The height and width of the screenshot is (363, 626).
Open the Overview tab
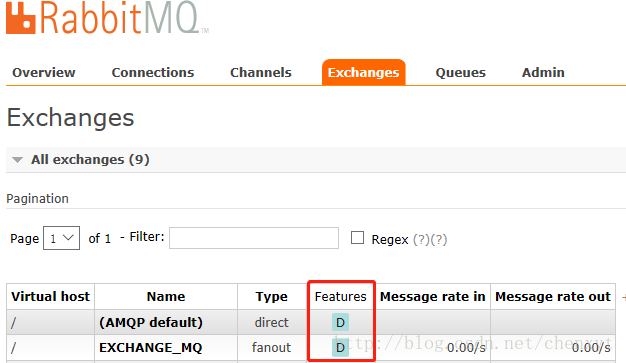pos(44,73)
